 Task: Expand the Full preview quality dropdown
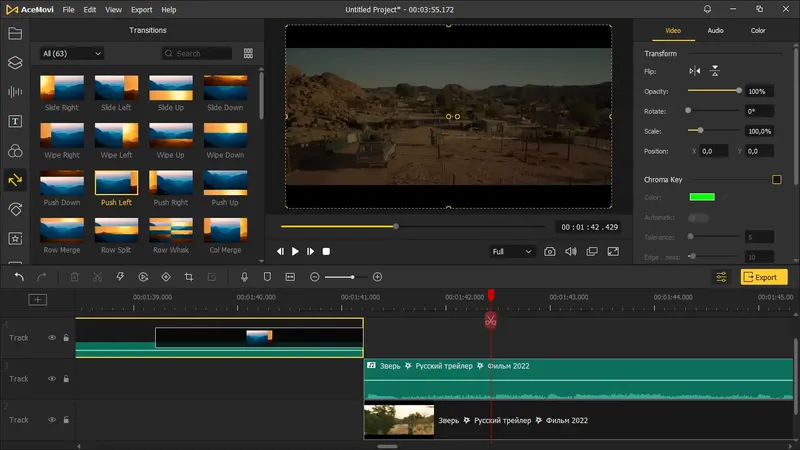click(512, 252)
